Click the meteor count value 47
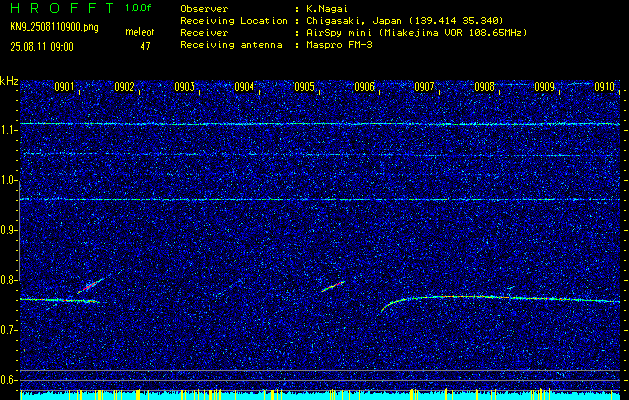Image resolution: width=629 pixels, height=400 pixels. pyautogui.click(x=145, y=46)
